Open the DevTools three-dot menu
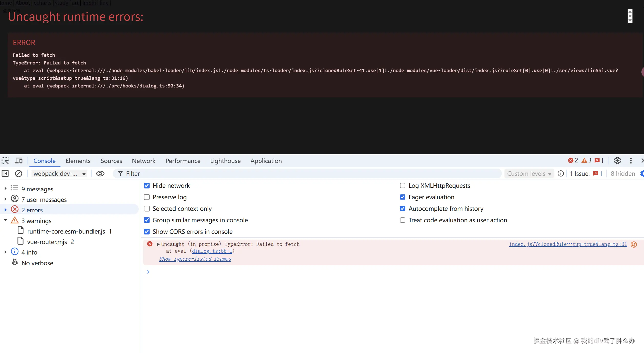The width and height of the screenshot is (644, 353). (631, 161)
